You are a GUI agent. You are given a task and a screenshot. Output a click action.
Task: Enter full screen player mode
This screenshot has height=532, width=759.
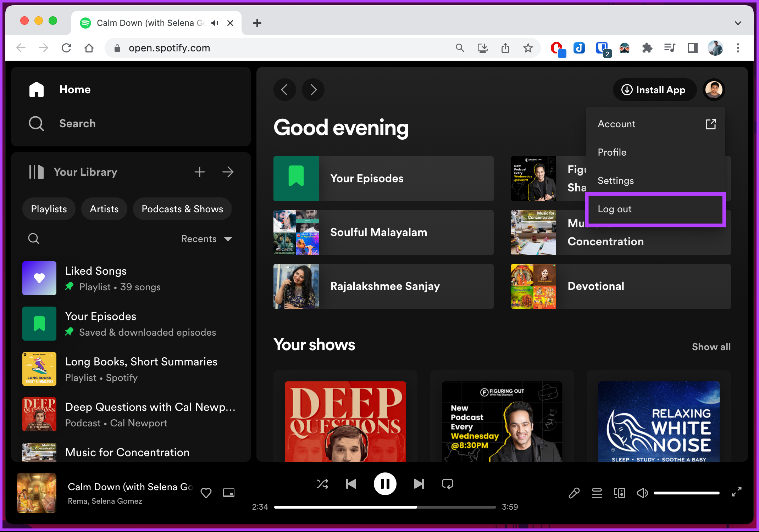coord(737,492)
